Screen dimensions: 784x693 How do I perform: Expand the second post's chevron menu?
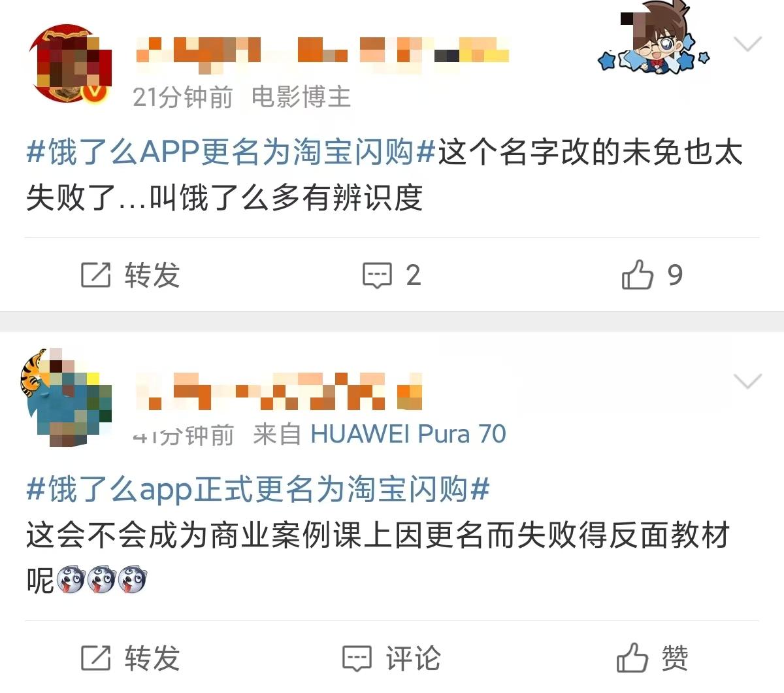[x=748, y=380]
